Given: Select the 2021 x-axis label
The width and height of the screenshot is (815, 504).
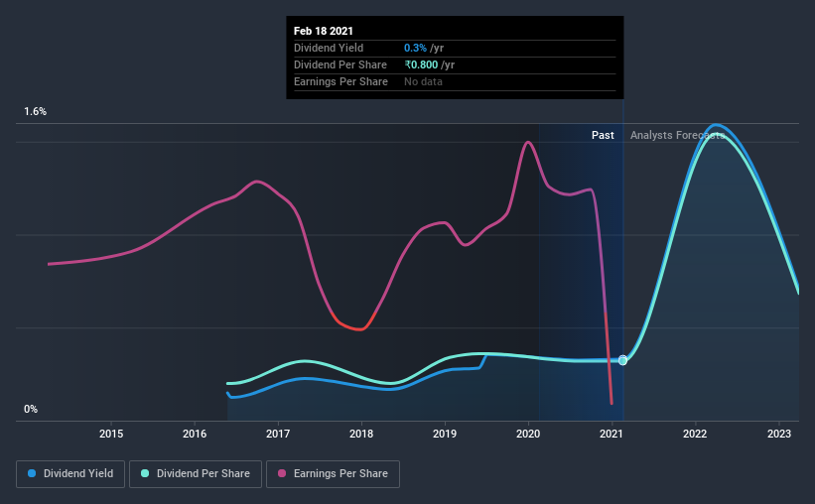Looking at the screenshot, I should tap(611, 434).
